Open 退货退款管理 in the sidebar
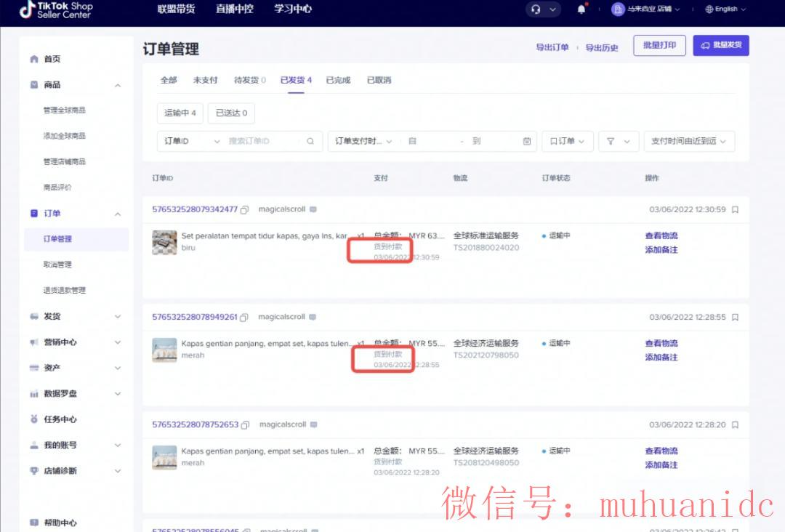This screenshot has height=532, width=785. click(x=65, y=290)
